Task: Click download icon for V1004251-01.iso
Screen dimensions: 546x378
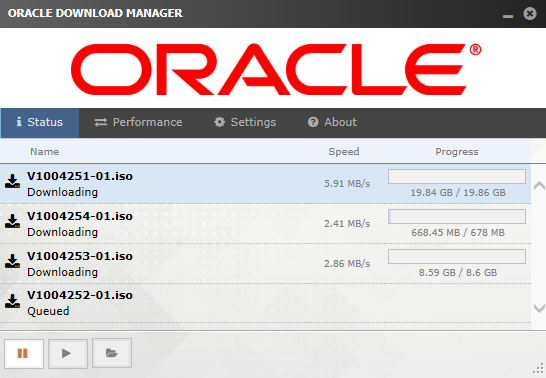Action: 12,181
